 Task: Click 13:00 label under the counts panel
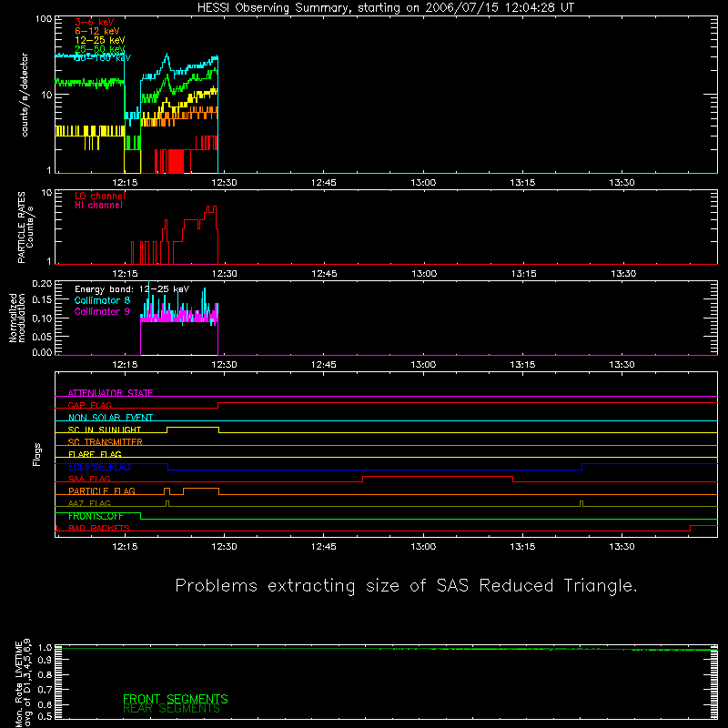pos(423,183)
